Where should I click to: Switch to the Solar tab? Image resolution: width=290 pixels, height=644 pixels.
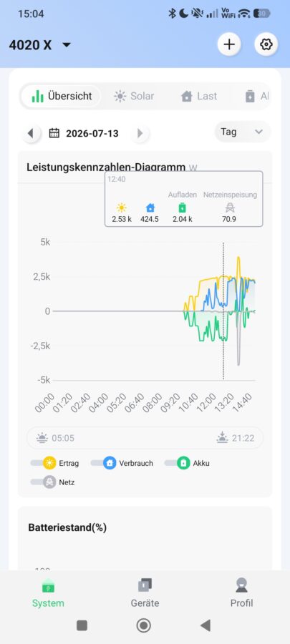click(x=134, y=96)
